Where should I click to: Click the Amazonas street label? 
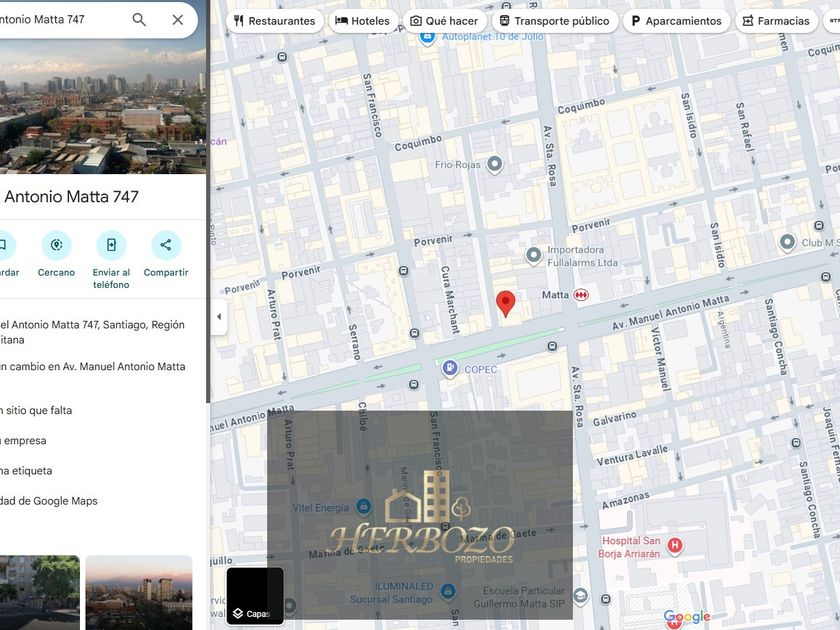point(625,500)
